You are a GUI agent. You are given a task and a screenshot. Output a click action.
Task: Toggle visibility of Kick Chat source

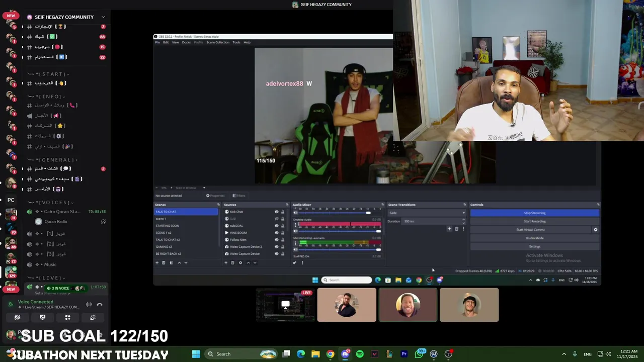click(x=276, y=212)
